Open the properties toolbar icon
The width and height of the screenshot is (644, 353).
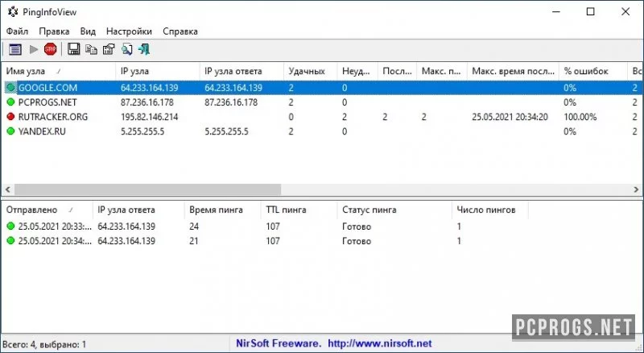[109, 49]
